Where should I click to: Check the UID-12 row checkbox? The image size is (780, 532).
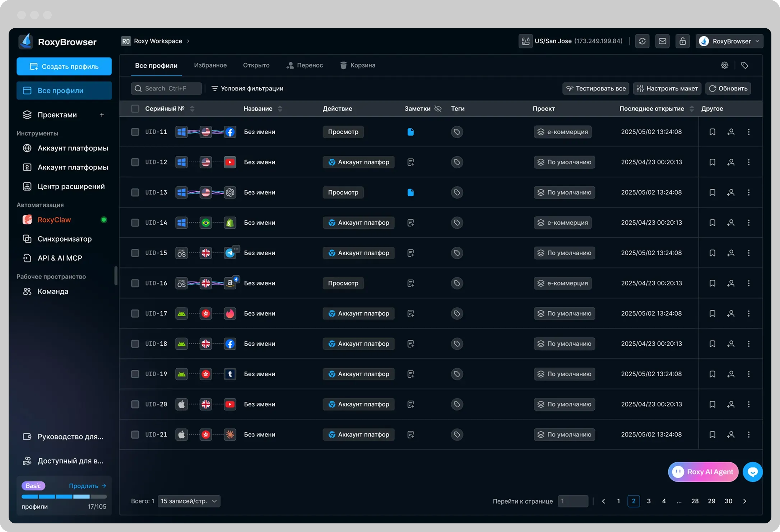[x=135, y=162]
